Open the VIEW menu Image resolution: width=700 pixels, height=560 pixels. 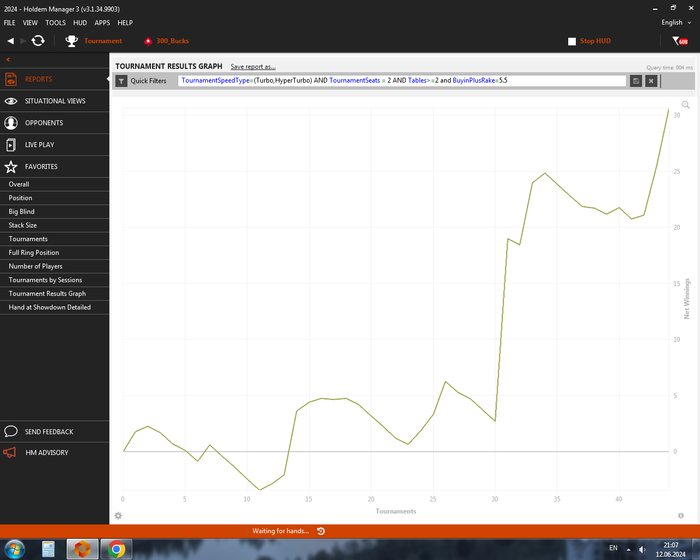click(30, 23)
